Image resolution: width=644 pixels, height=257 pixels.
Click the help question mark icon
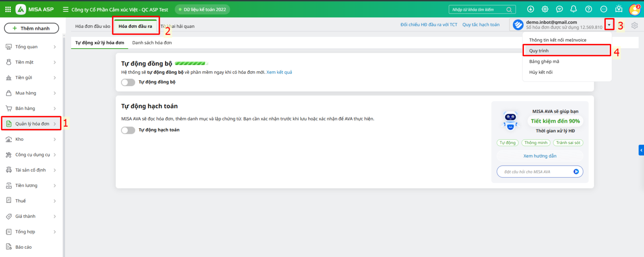pyautogui.click(x=588, y=9)
